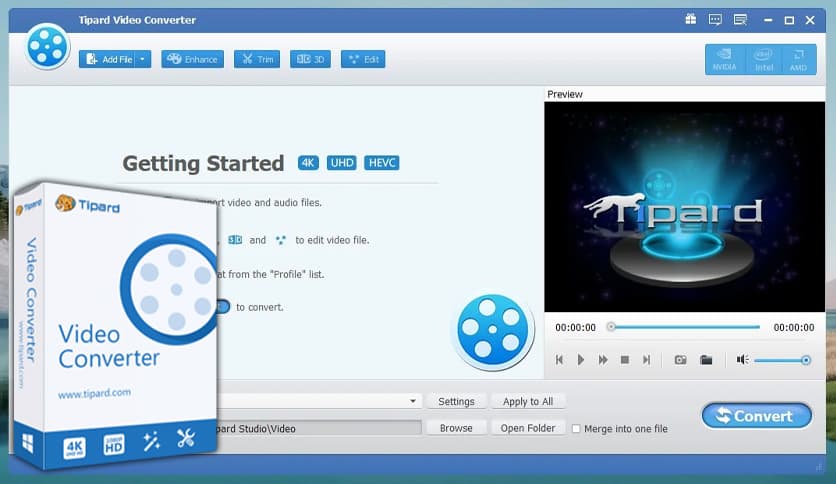This screenshot has height=484, width=836.
Task: Play the preview video
Action: [x=581, y=360]
